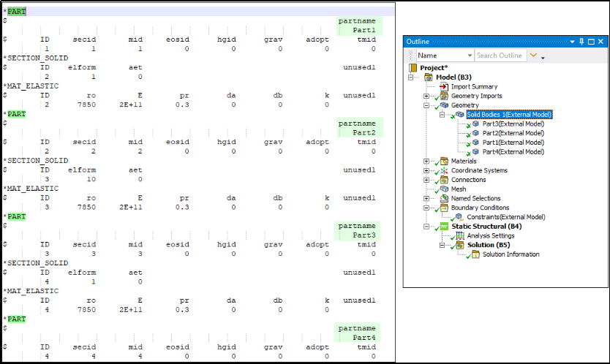Click the Project notebook icon
The width and height of the screenshot is (610, 364).
click(x=413, y=68)
